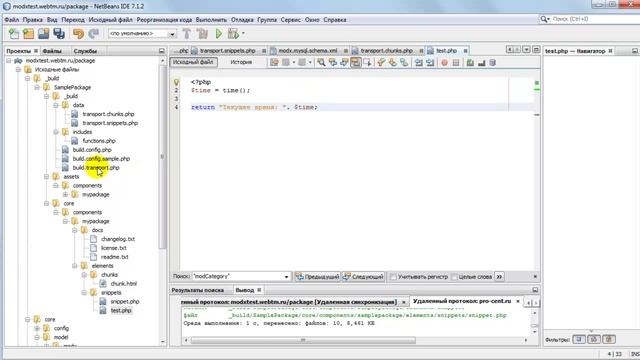Show more search options with '>>' button
This screenshot has height=360, width=640.
(x=499, y=277)
